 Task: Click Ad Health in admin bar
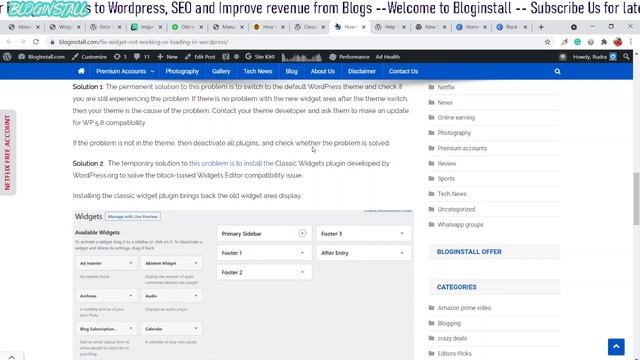click(387, 57)
